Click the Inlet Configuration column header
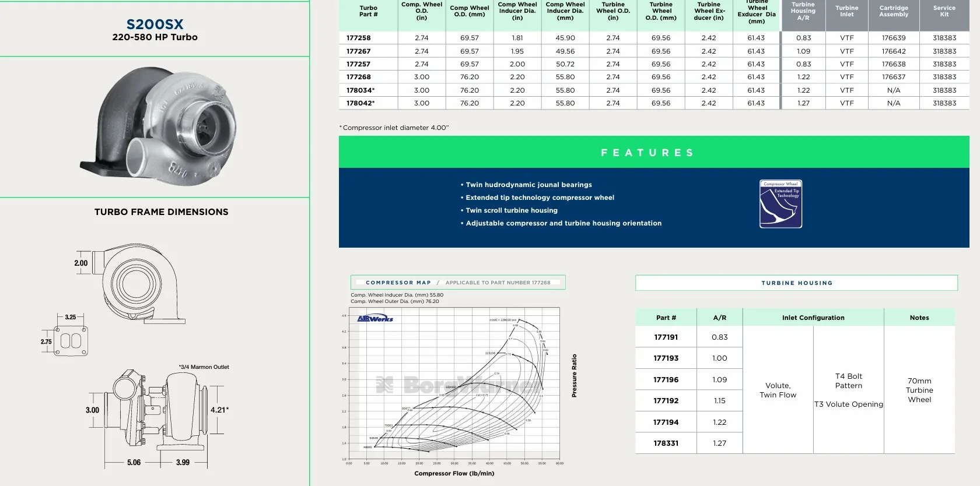The height and width of the screenshot is (486, 980). (x=813, y=318)
